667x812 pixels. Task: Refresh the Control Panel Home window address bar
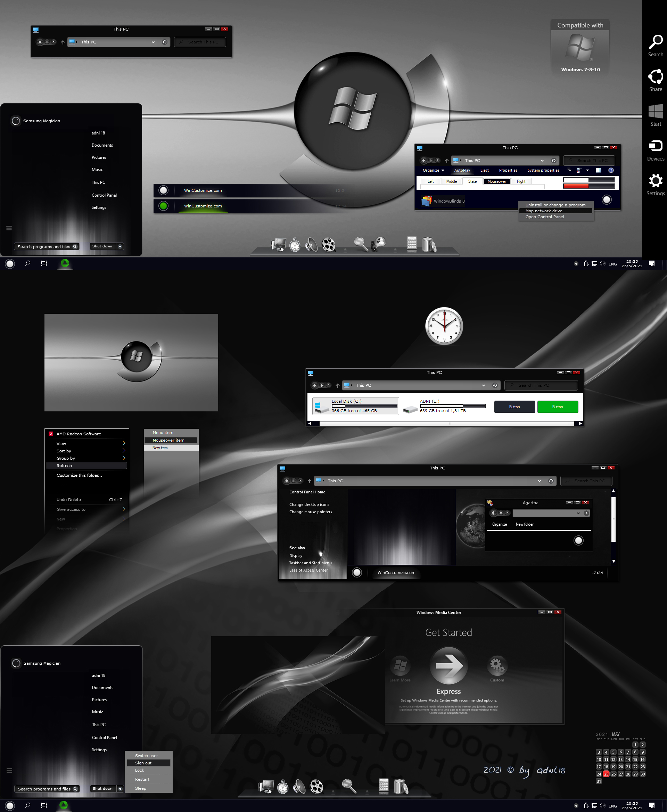[551, 481]
